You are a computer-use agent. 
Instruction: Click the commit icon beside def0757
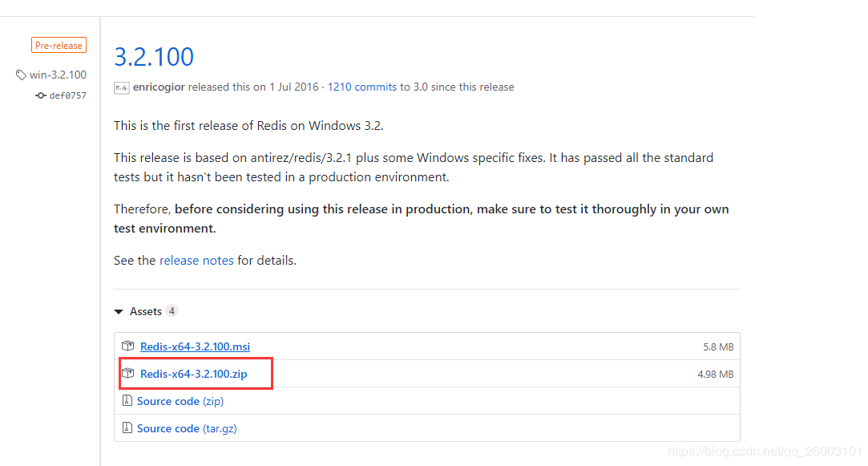click(40, 95)
